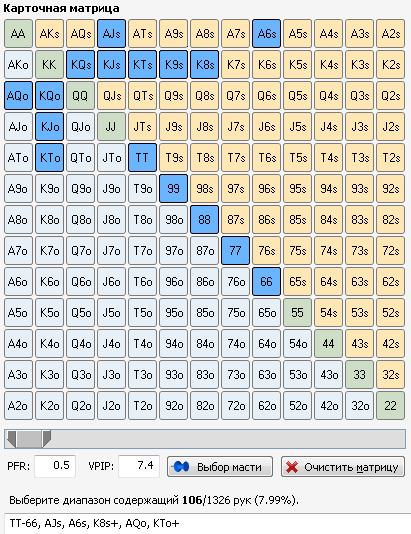411x534 pixels.
Task: Select the A2o hand cell
Action: 18,405
